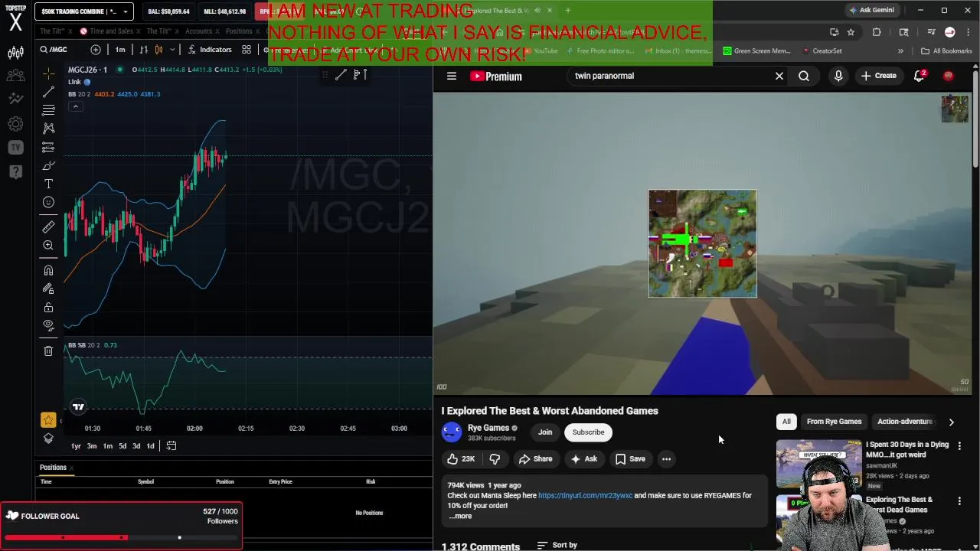The width and height of the screenshot is (980, 551).
Task: Like the video with 23K likes
Action: pyautogui.click(x=462, y=459)
